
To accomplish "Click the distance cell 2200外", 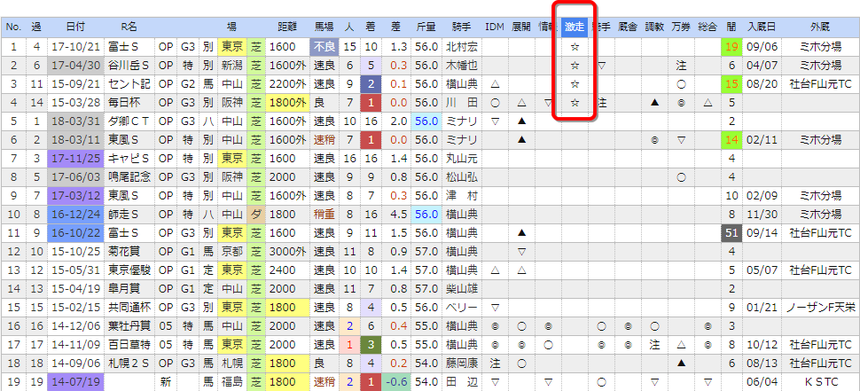I will (x=288, y=84).
